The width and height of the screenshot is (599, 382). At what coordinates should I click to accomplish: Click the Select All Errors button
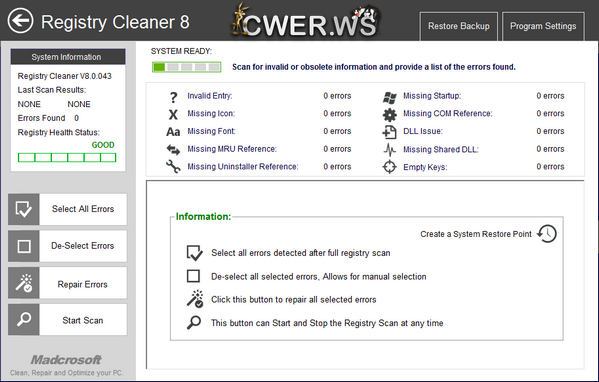pos(83,209)
